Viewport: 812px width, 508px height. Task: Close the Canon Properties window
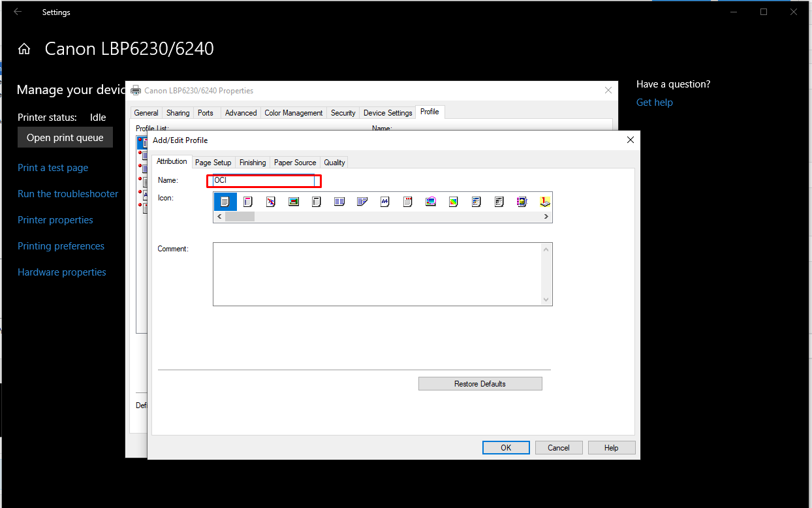coord(608,90)
